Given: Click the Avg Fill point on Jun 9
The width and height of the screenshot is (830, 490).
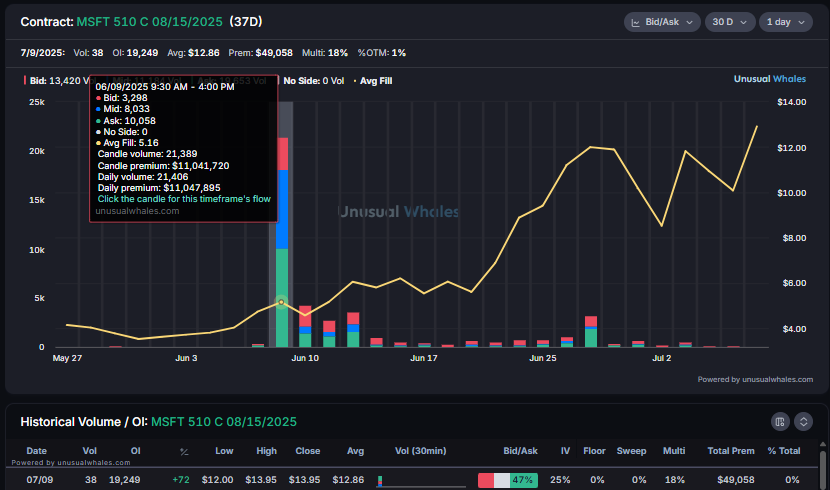Looking at the screenshot, I should 282,302.
